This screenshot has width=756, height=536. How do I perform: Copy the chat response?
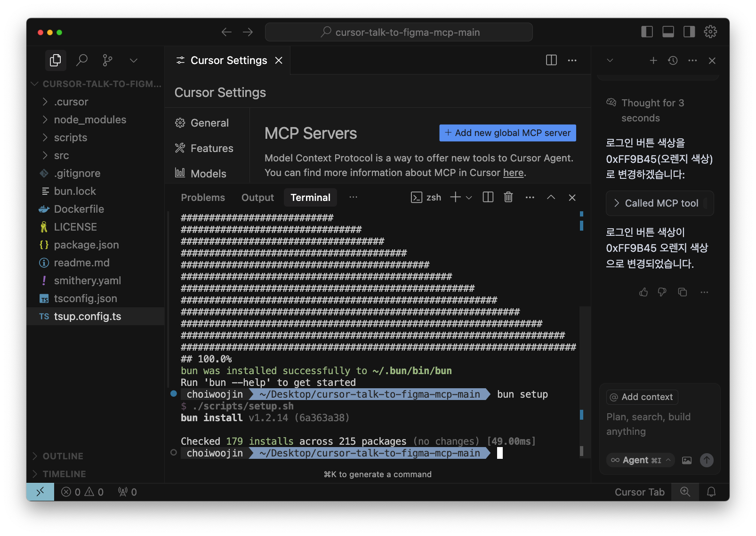pos(683,292)
